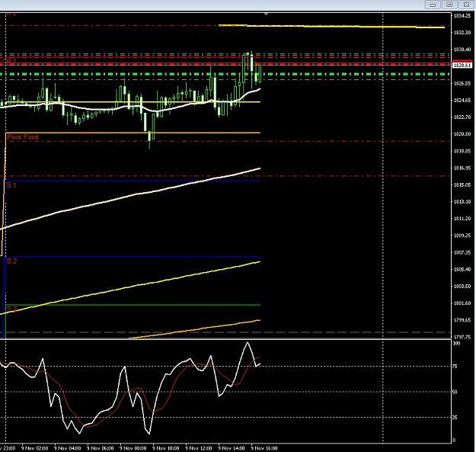Click the 'S 1' support level label
The image size is (476, 452).
11,185
